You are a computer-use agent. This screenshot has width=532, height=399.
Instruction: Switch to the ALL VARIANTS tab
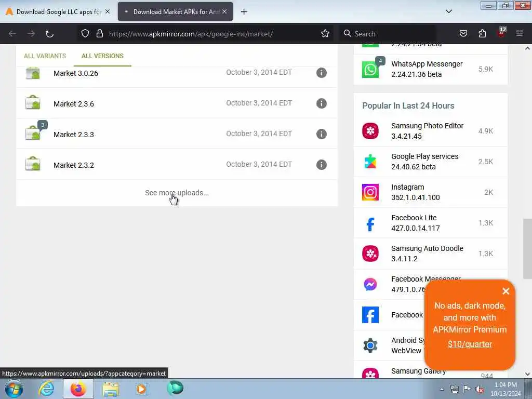(45, 56)
